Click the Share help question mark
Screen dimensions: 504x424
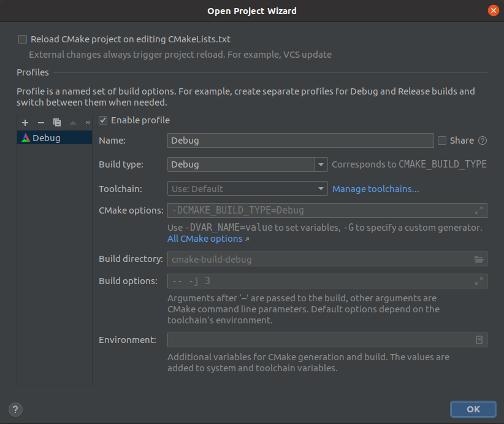(x=483, y=141)
